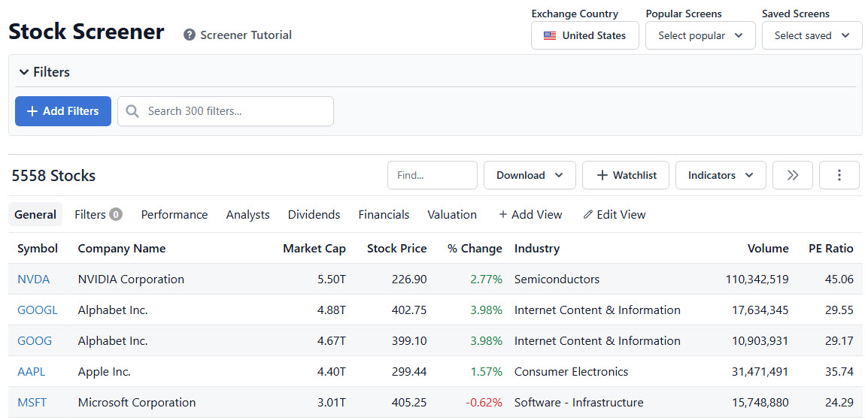Click the US flag icon in Exchange Country
The image size is (868, 420).
coord(550,36)
